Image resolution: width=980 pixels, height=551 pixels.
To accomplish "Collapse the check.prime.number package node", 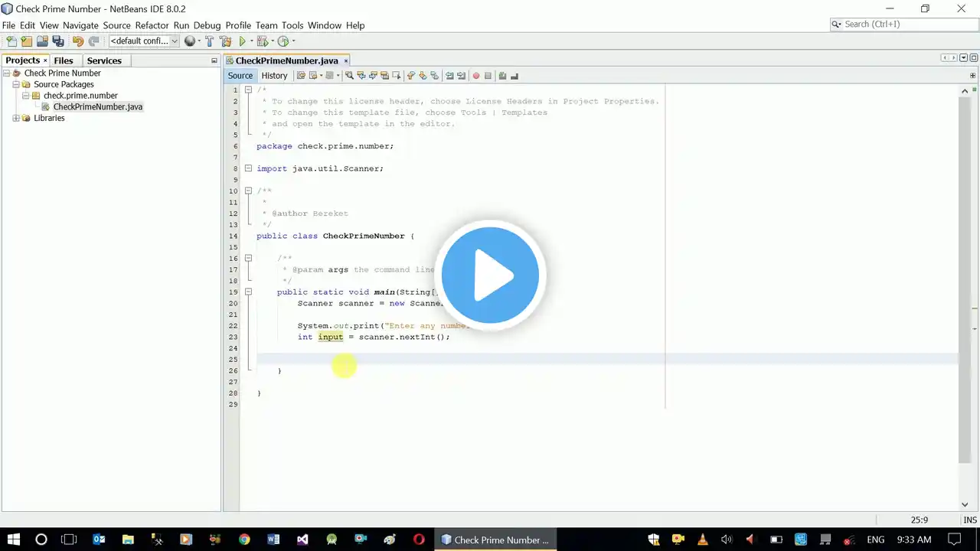I will (25, 96).
